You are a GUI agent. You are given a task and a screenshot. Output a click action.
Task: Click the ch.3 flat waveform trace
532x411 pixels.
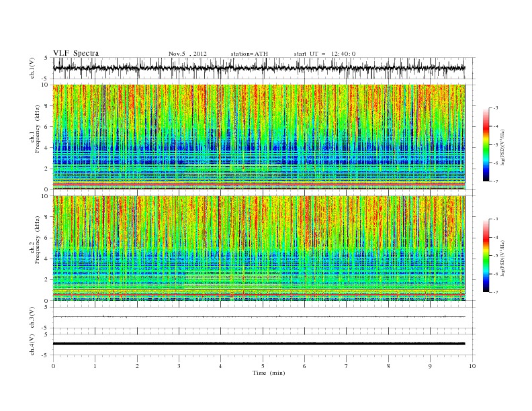pos(259,317)
